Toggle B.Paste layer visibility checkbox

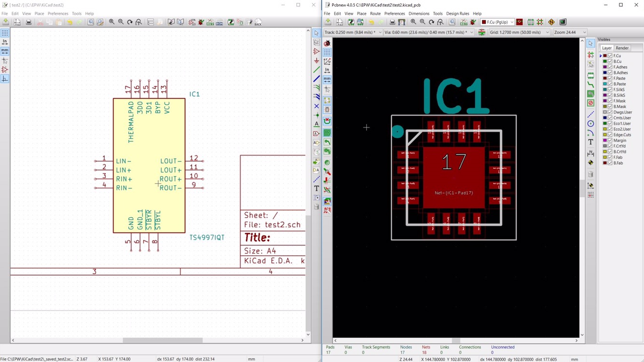610,84
